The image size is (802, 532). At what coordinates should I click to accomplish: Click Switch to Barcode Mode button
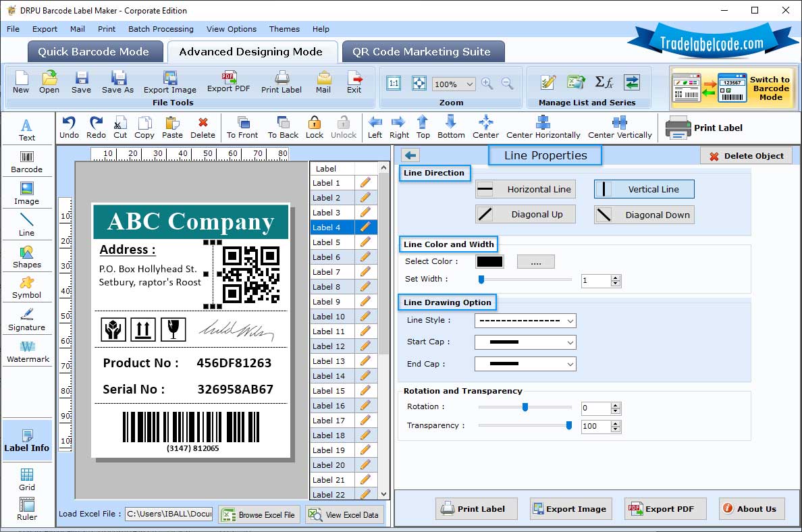pyautogui.click(x=732, y=88)
